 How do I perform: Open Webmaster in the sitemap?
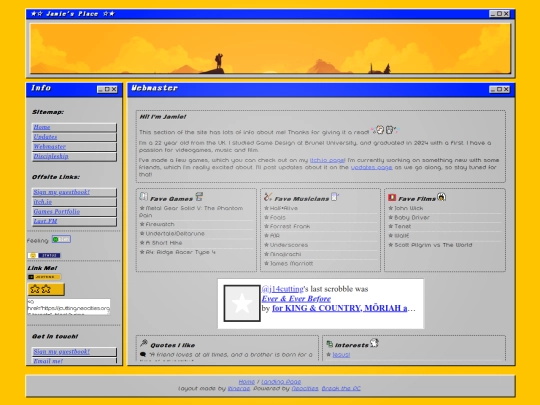50,146
